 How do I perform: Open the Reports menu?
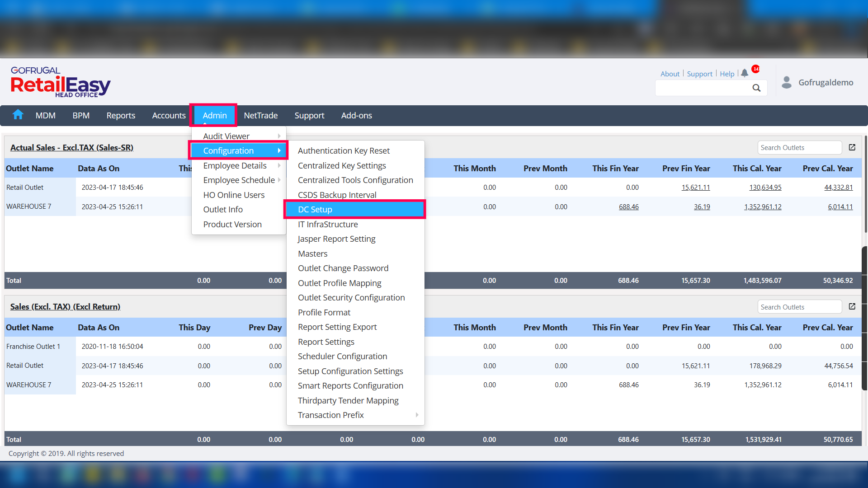(121, 115)
